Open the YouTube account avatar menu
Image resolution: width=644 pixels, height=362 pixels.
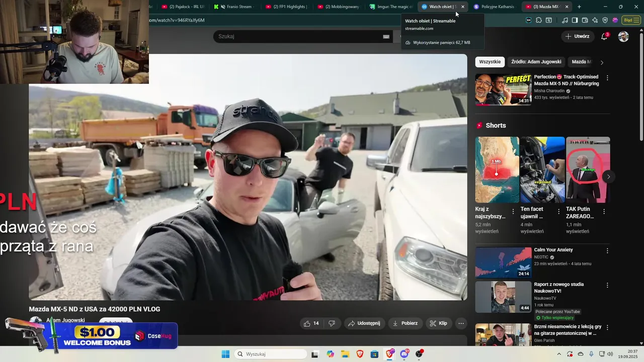623,36
